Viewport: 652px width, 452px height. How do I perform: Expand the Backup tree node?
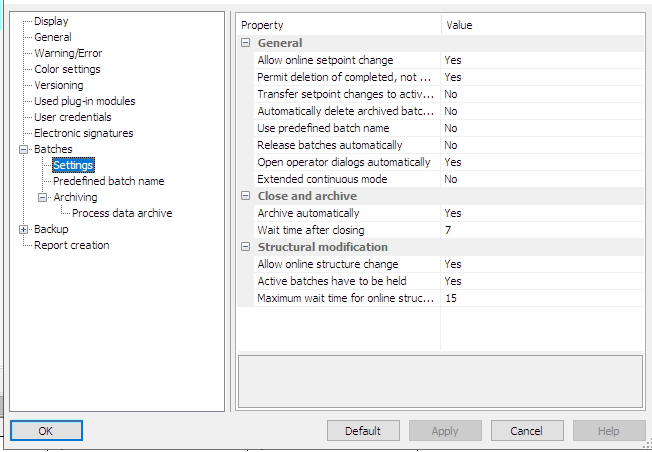click(x=24, y=229)
